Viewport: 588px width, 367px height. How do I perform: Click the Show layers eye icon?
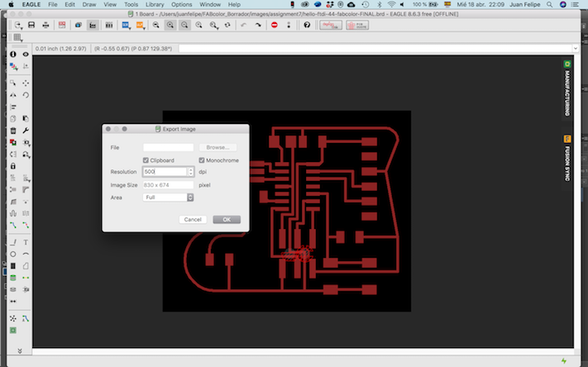tap(26, 55)
